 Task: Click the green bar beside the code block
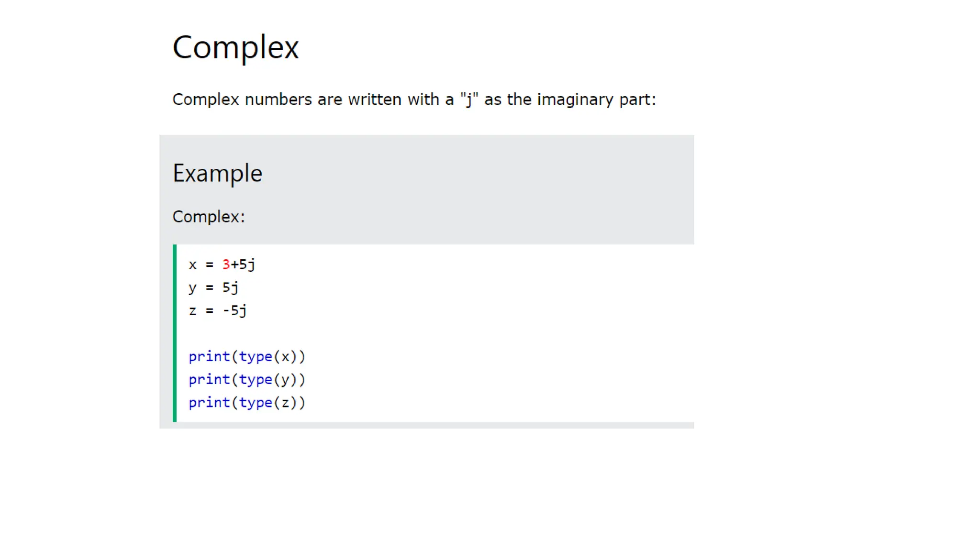tap(175, 333)
